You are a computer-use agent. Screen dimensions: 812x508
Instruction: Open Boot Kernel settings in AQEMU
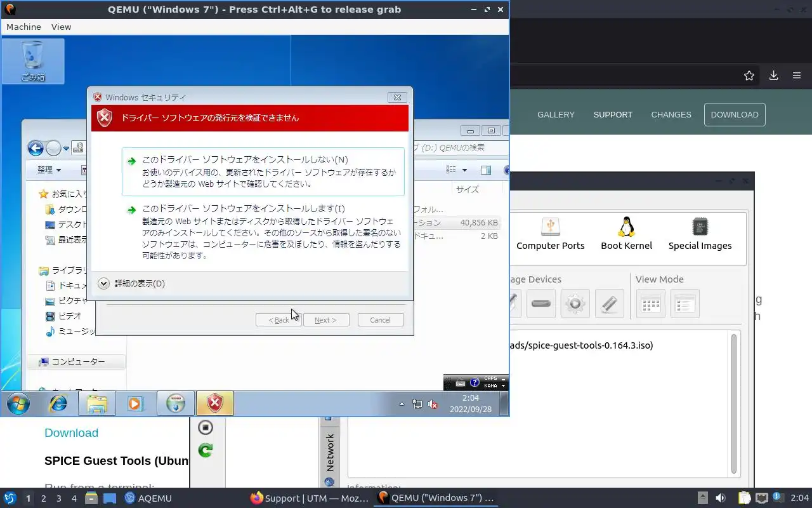(627, 234)
